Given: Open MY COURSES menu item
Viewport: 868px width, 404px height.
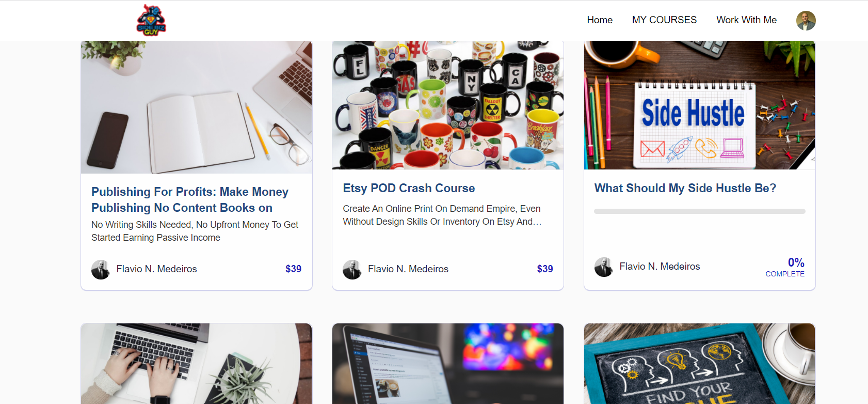Looking at the screenshot, I should [x=664, y=20].
